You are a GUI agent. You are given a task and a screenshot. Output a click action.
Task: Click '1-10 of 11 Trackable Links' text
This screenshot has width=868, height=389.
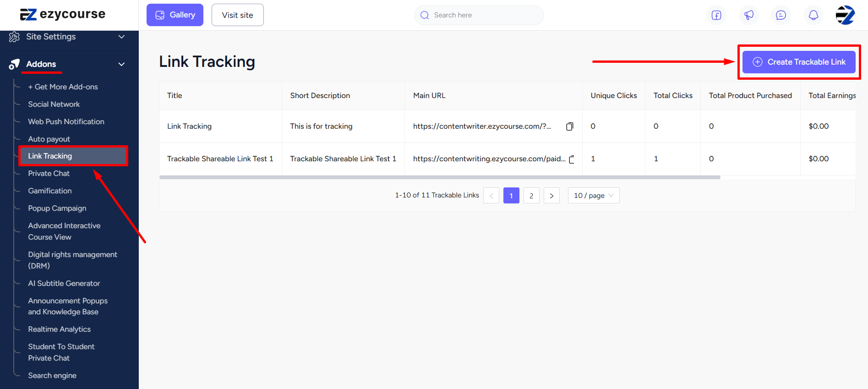click(x=437, y=195)
